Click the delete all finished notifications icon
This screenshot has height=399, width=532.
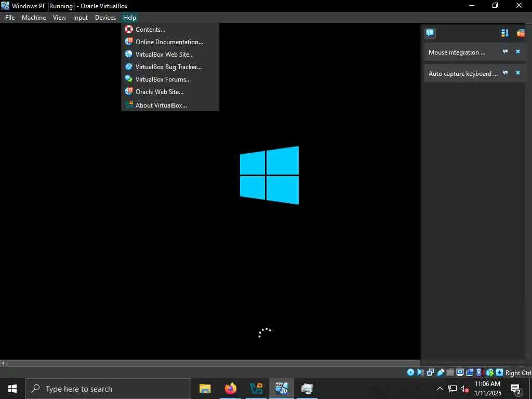pos(521,33)
